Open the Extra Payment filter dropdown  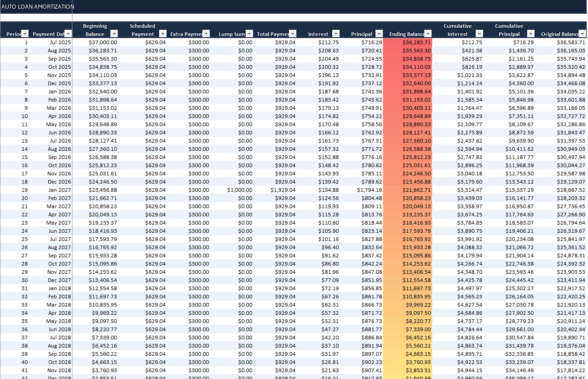click(206, 34)
